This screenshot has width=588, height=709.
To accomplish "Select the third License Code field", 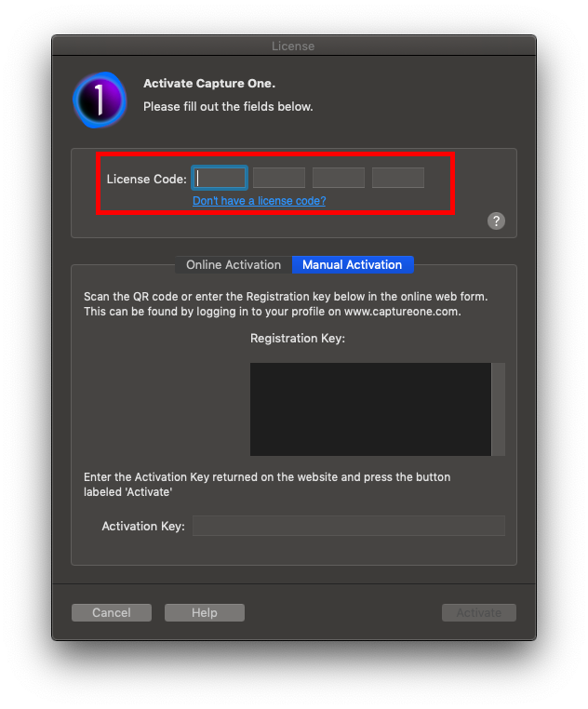I will tap(339, 178).
